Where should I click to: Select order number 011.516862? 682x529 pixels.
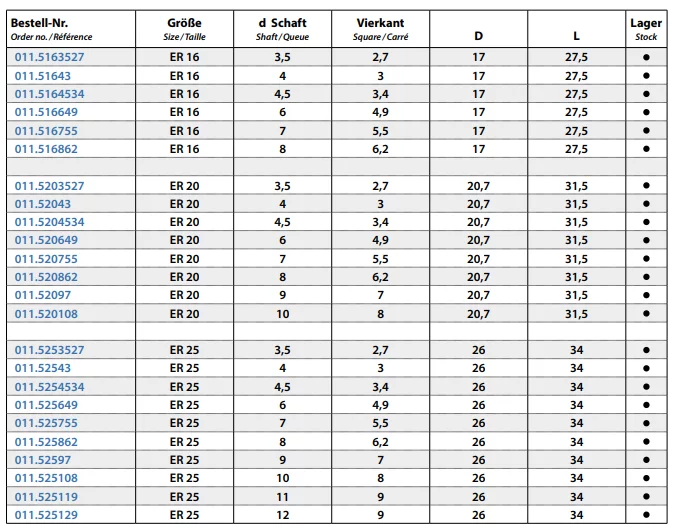(46, 149)
